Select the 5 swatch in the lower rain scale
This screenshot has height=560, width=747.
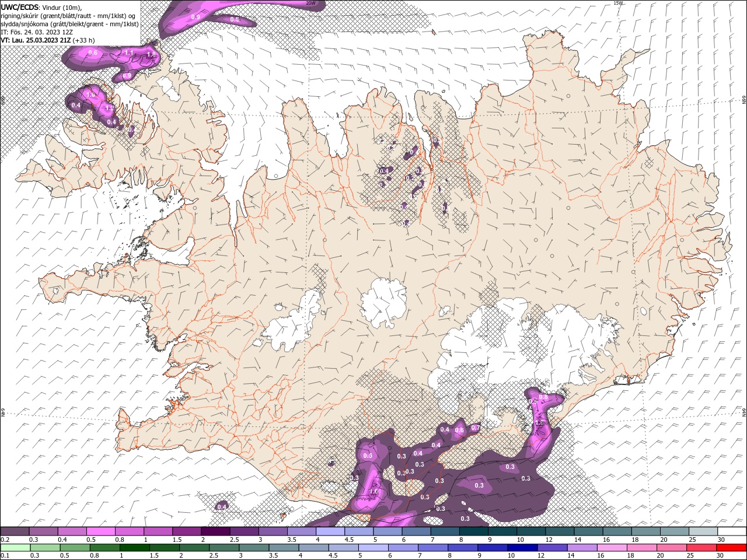coord(373,547)
